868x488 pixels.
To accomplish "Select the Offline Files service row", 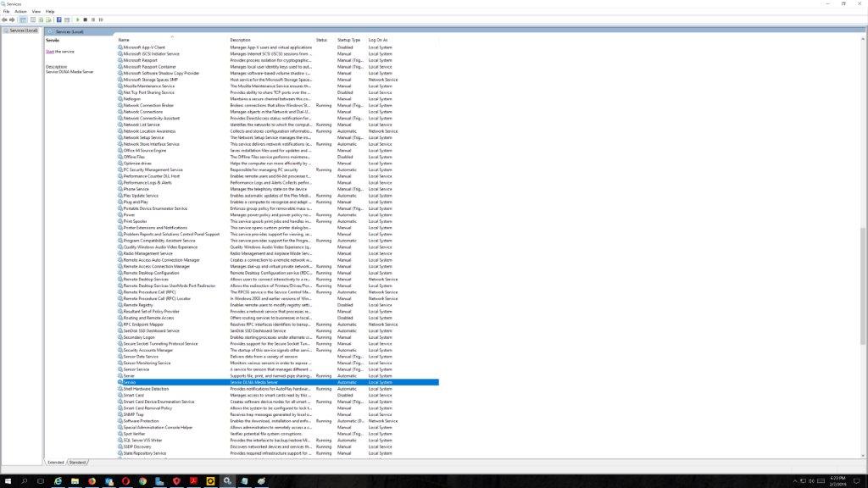I will 278,157.
